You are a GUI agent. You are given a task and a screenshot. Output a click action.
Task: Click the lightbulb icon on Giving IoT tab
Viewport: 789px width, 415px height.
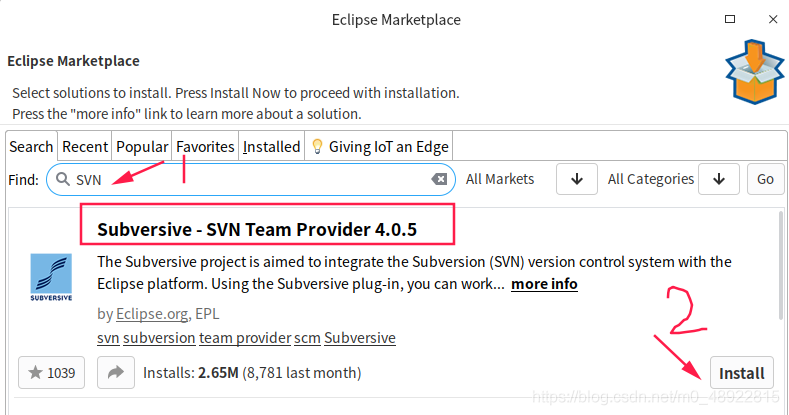pos(318,146)
